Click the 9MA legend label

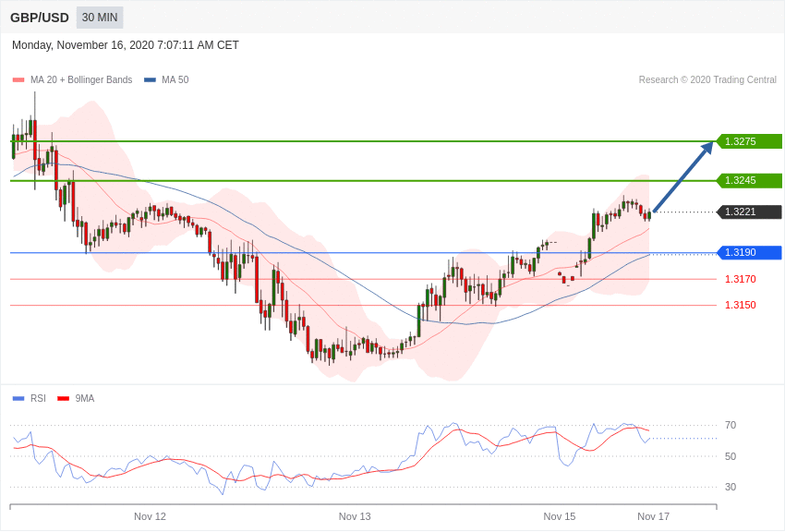(x=85, y=399)
